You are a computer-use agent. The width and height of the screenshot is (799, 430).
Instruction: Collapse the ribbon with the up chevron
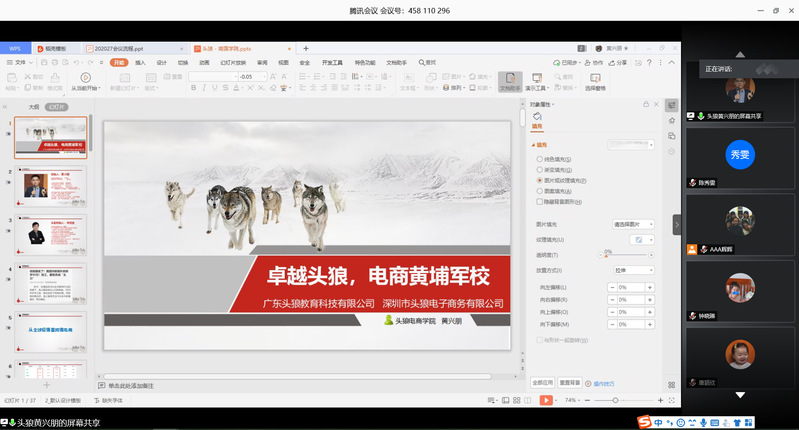[672, 63]
